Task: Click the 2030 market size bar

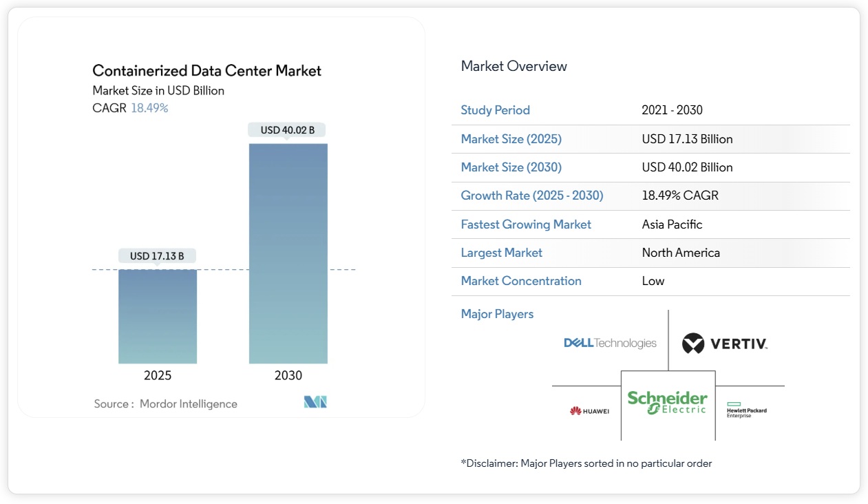Action: tap(288, 253)
